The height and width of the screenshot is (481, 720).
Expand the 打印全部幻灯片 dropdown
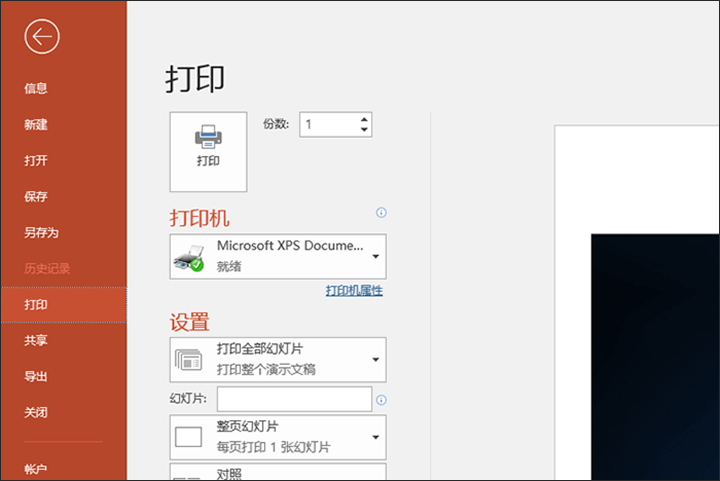[278, 360]
